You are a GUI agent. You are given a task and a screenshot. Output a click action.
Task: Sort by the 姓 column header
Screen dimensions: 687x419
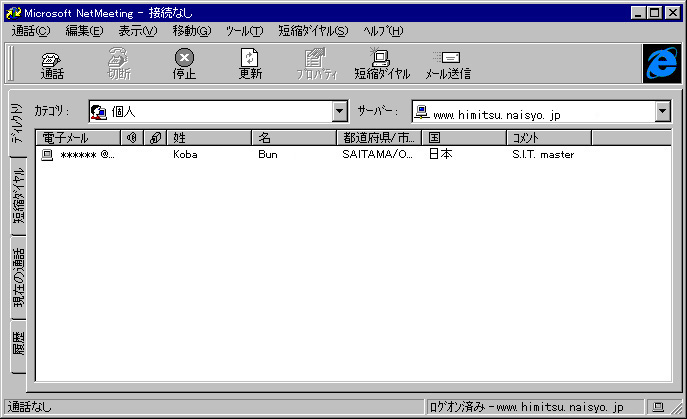[209, 138]
